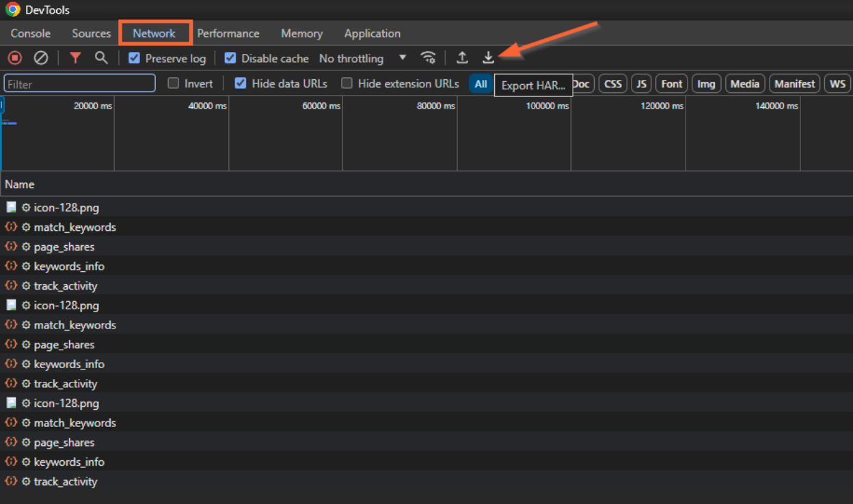Viewport: 853px width, 504px height.
Task: Untick the Preserve log checkbox
Action: point(135,58)
